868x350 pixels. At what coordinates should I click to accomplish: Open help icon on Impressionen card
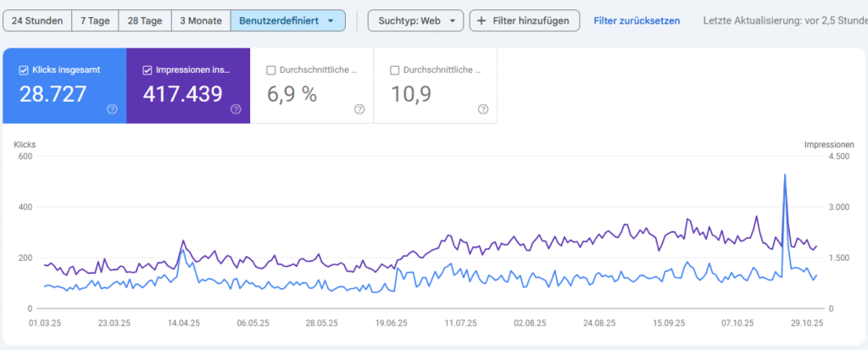point(236,109)
